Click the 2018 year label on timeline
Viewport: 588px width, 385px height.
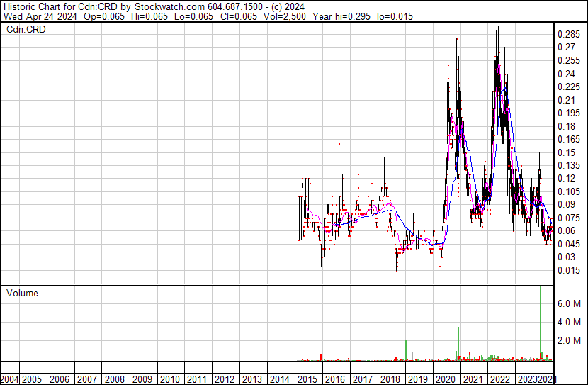click(390, 379)
